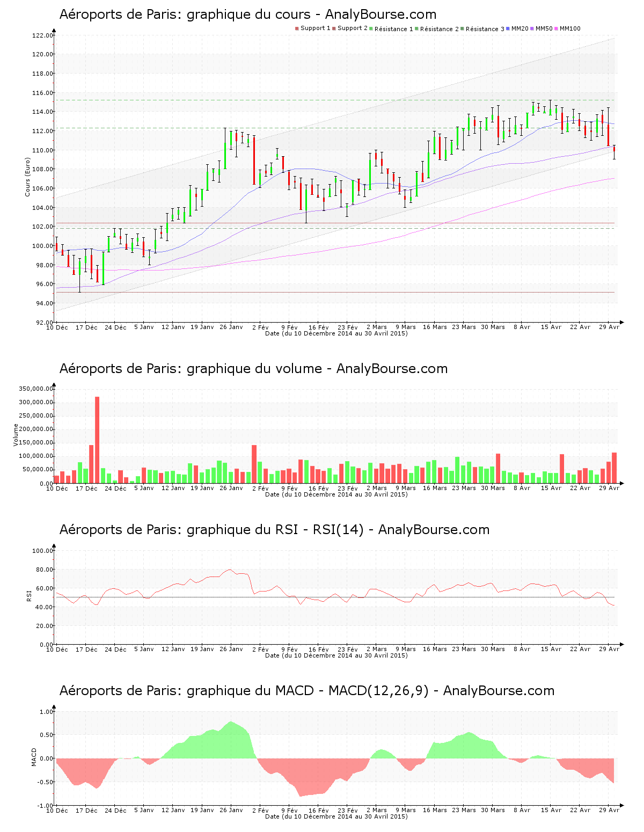This screenshot has height=832, width=644.
Task: Select the MM20 moving average legend entry
Action: pos(517,28)
